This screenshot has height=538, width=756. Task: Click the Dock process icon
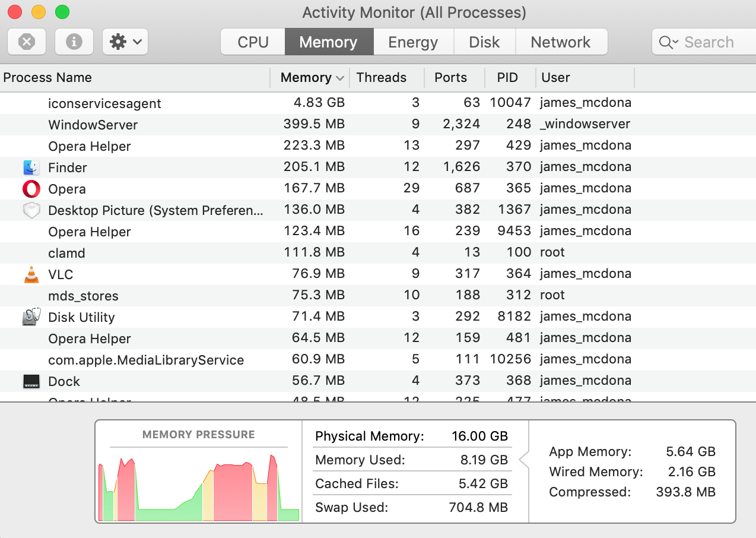31,381
